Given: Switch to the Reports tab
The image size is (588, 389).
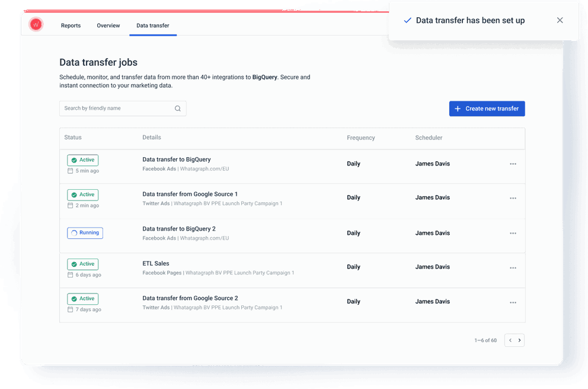Looking at the screenshot, I should (x=71, y=25).
